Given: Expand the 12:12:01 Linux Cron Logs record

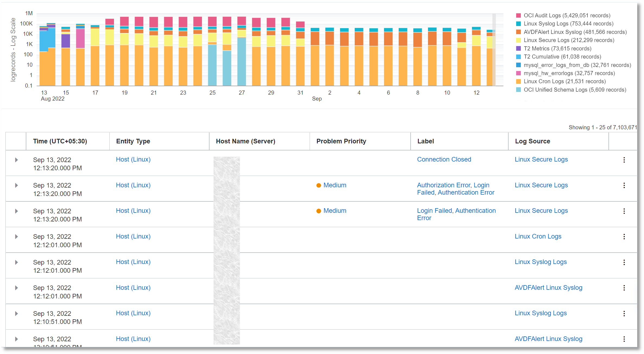Looking at the screenshot, I should click(16, 236).
